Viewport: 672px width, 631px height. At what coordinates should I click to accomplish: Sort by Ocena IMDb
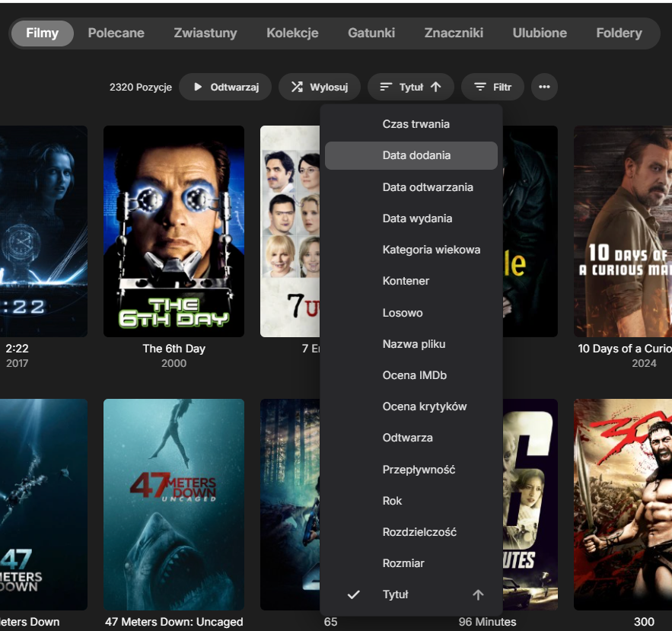pos(412,375)
